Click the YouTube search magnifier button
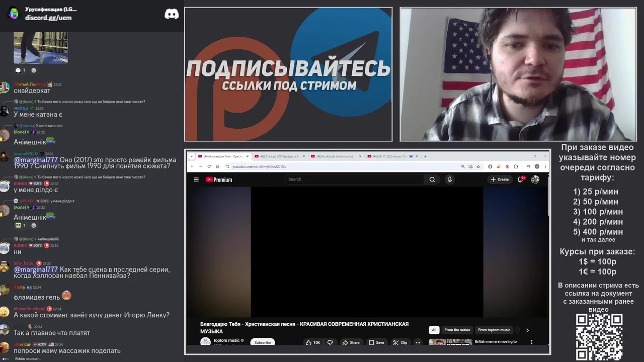Image resolution: width=644 pixels, height=362 pixels. coord(432,179)
